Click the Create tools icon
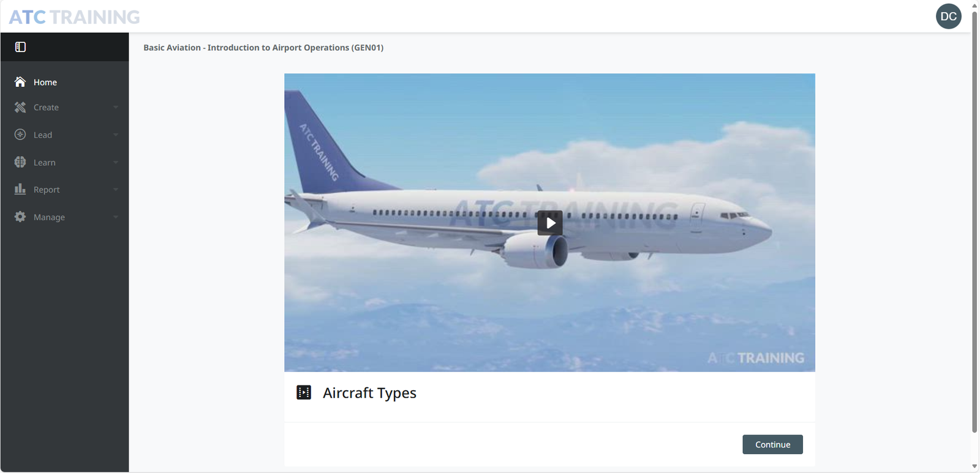980x473 pixels. pos(20,107)
